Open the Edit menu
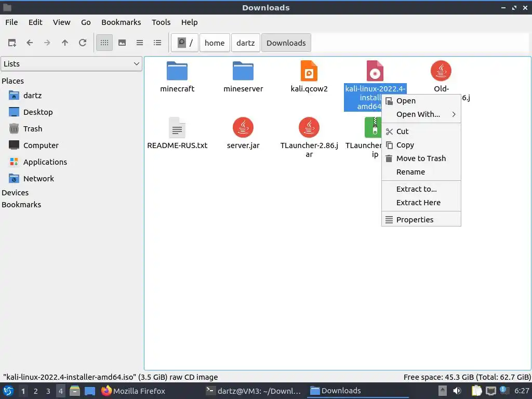This screenshot has height=399, width=532. click(35, 22)
